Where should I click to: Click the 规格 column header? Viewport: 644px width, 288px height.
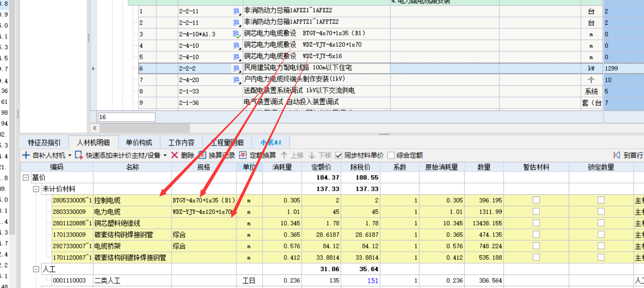pos(204,167)
